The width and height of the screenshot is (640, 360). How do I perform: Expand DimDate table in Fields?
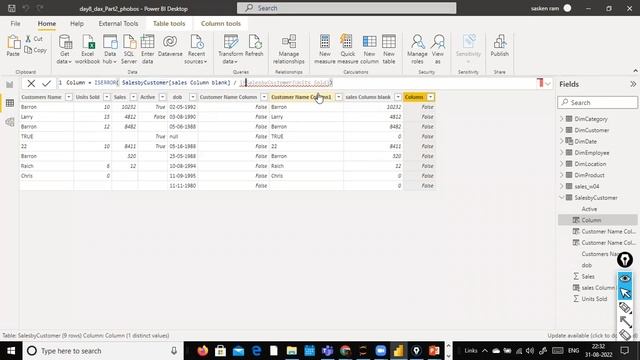point(562,141)
